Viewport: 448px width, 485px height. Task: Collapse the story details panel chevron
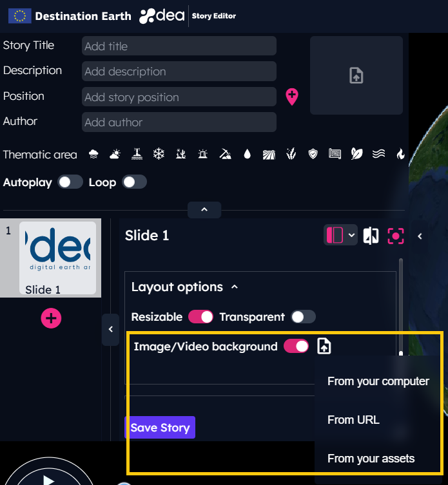(x=204, y=210)
